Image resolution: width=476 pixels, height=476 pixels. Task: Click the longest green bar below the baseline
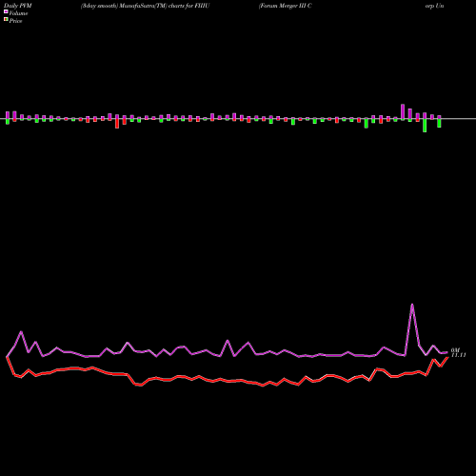click(425, 126)
